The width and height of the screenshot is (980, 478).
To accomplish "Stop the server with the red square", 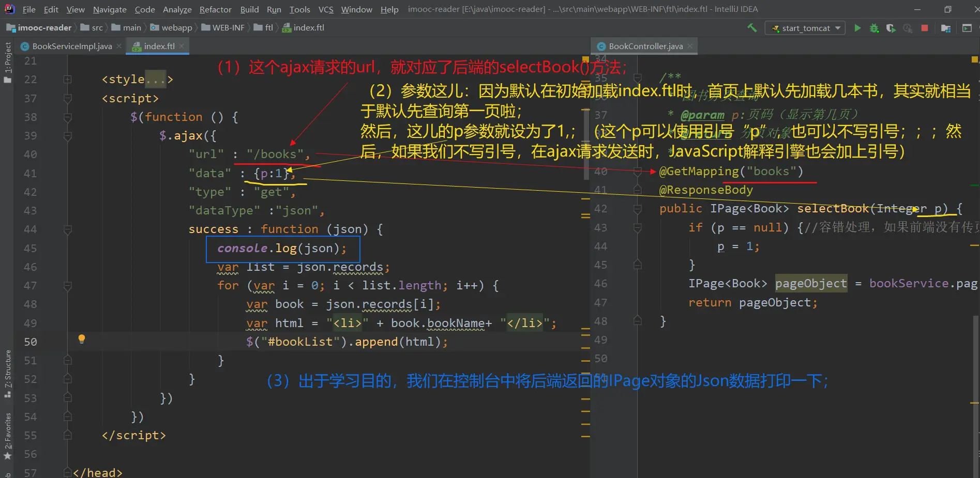I will pos(925,28).
